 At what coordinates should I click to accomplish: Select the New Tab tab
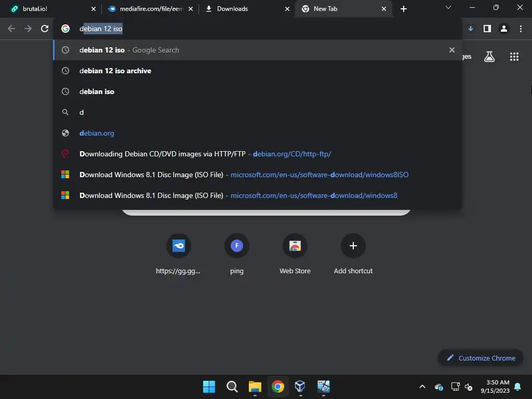pos(343,9)
